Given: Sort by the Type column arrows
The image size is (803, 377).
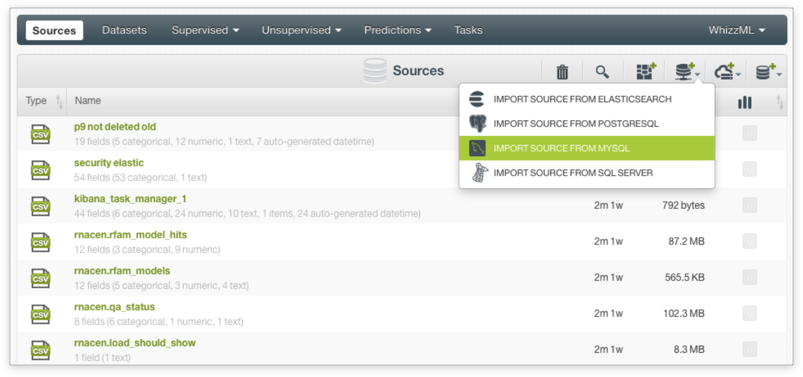Looking at the screenshot, I should coord(59,102).
